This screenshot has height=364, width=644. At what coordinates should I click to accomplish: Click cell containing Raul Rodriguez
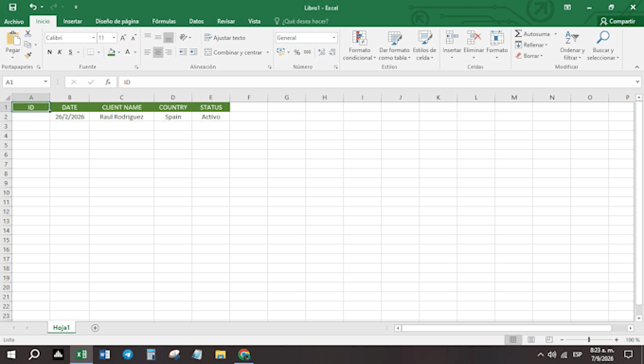coord(121,117)
